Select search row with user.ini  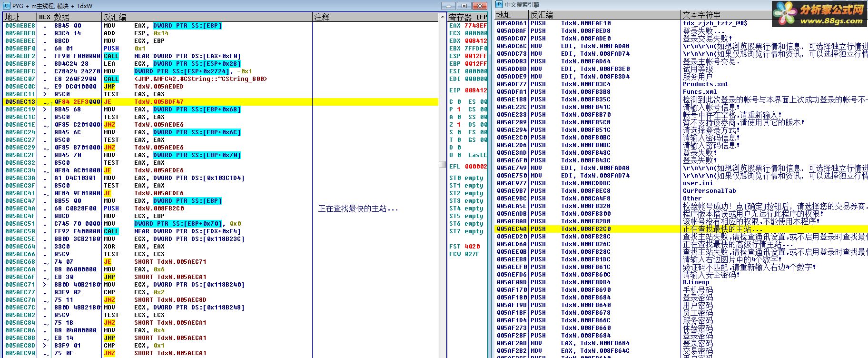coord(681,183)
